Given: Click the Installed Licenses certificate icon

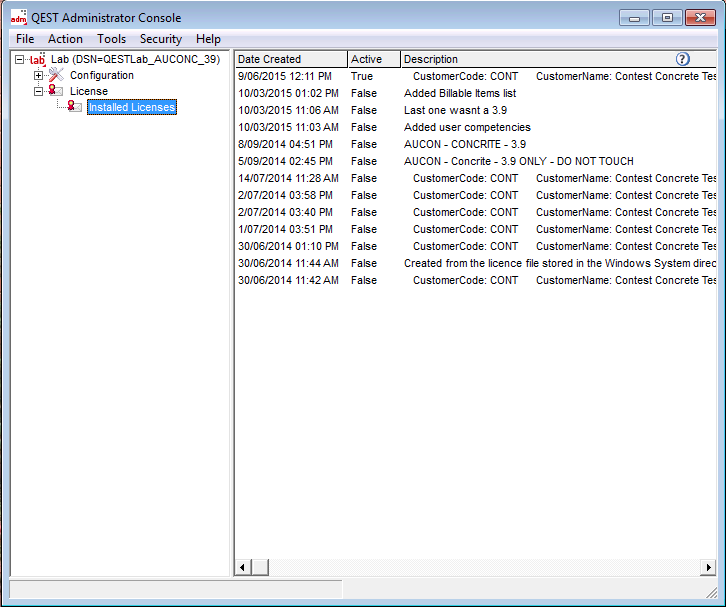Looking at the screenshot, I should click(x=74, y=107).
